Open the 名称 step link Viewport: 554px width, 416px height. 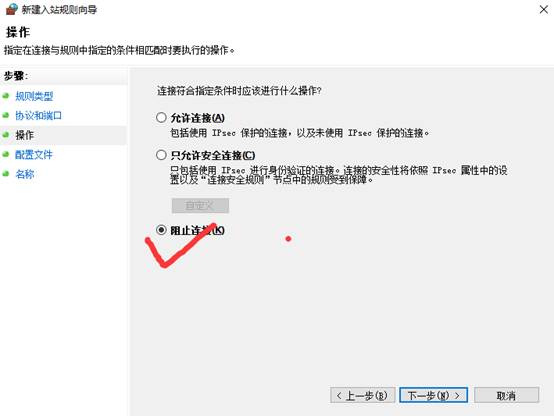pos(25,174)
